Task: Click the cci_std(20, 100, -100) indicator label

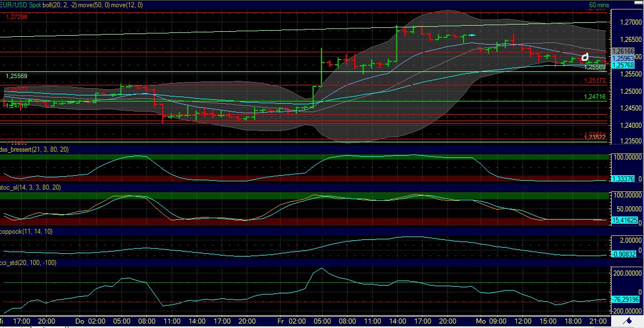Action: point(28,262)
